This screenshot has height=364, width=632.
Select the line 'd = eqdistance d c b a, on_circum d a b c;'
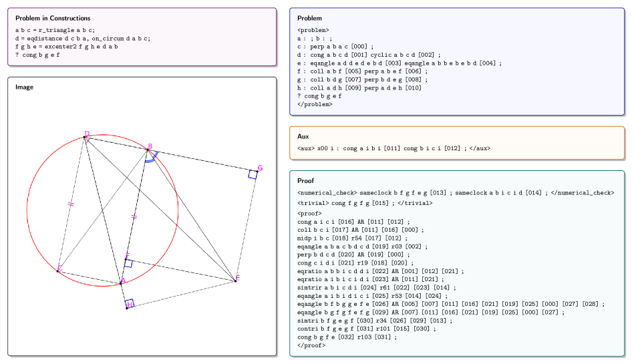[x=83, y=39]
